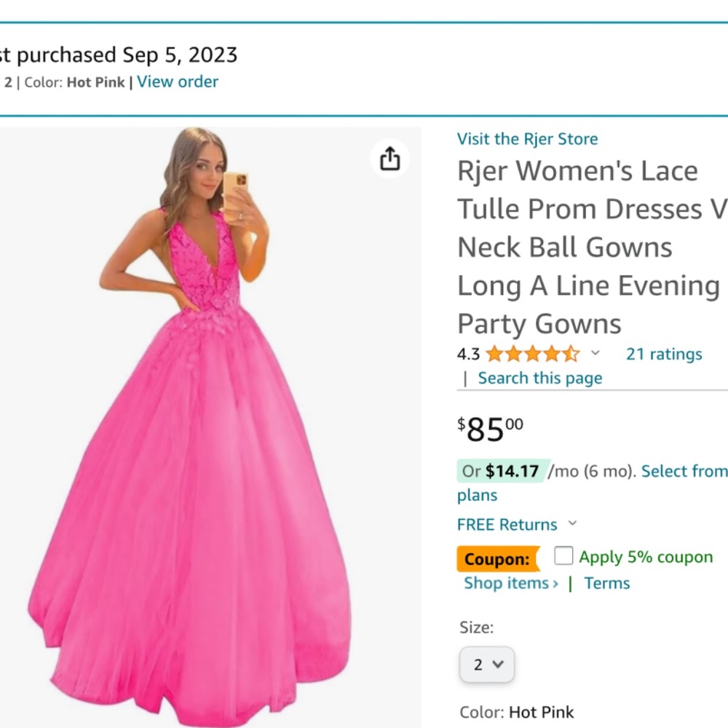Open the Size dropdown showing 2
This screenshot has width=728, height=728.
486,664
